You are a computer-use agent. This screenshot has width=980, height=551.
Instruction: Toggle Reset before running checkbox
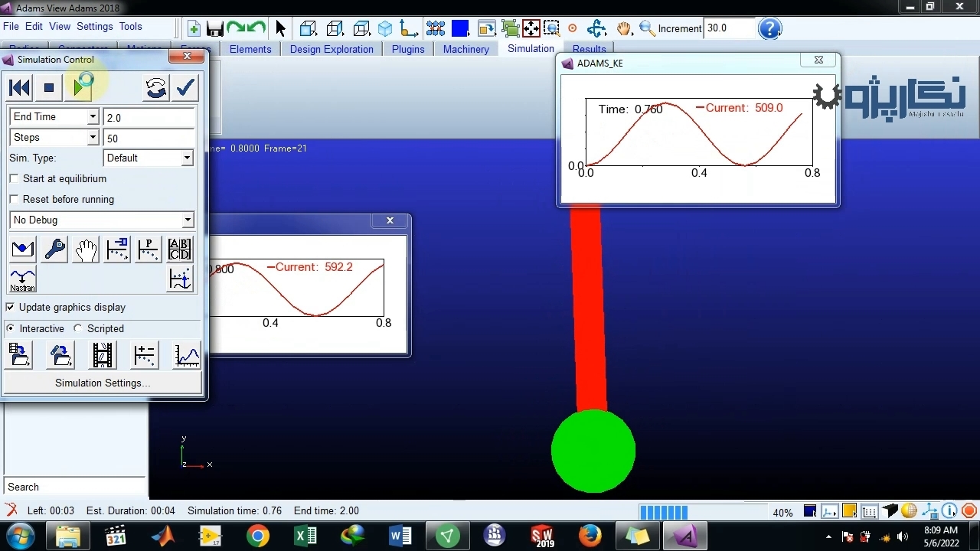tap(15, 199)
